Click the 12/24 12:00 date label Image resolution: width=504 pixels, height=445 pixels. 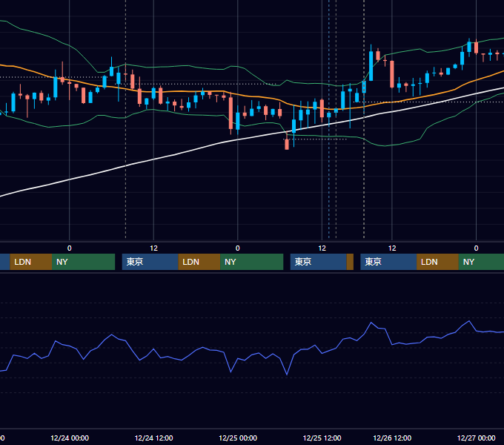coord(153,438)
